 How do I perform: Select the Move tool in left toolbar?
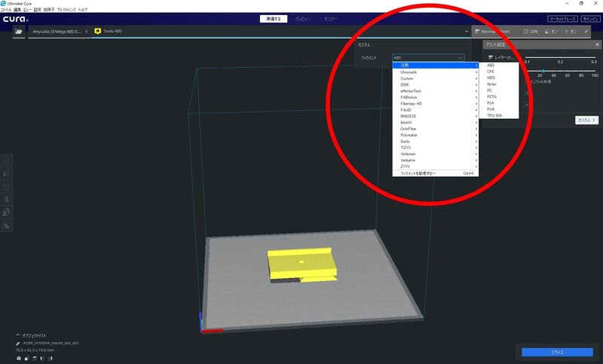(x=6, y=161)
